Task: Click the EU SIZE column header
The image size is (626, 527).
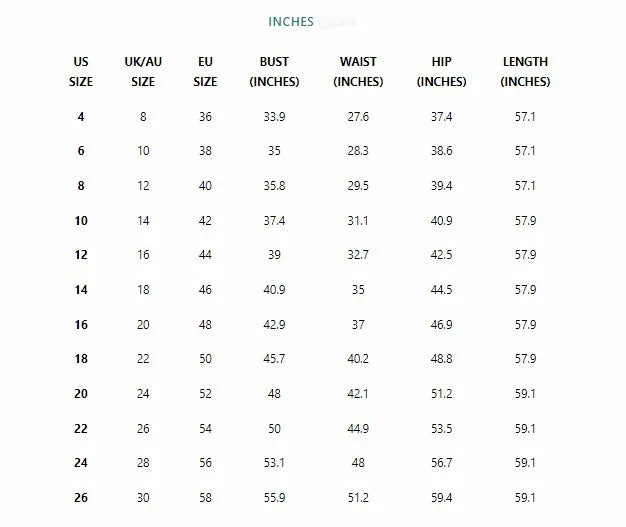Action: click(x=205, y=71)
